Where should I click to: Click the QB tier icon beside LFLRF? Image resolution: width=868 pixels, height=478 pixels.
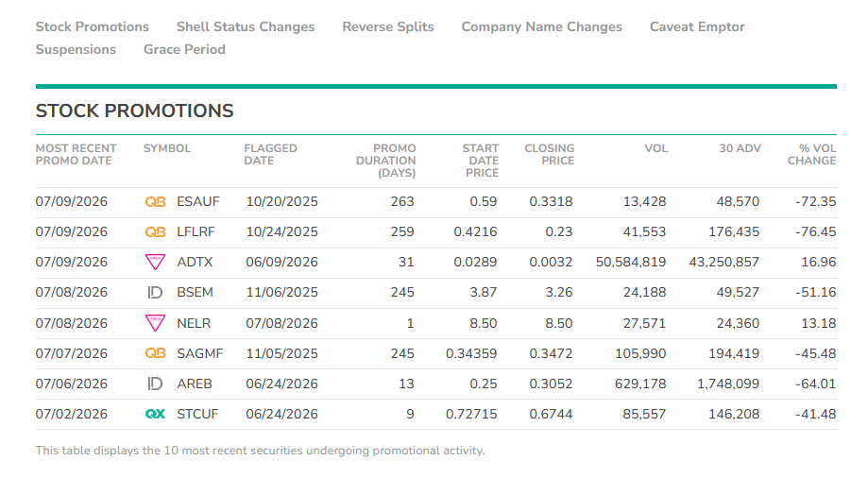click(x=155, y=232)
